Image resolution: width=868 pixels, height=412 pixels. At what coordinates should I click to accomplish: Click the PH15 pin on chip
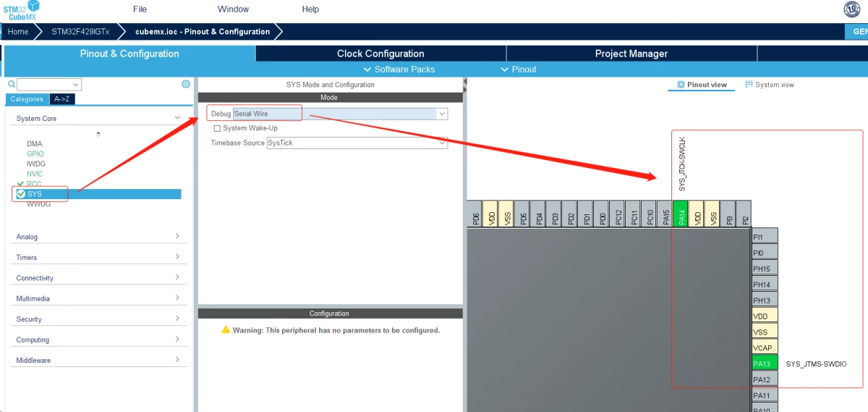(765, 268)
